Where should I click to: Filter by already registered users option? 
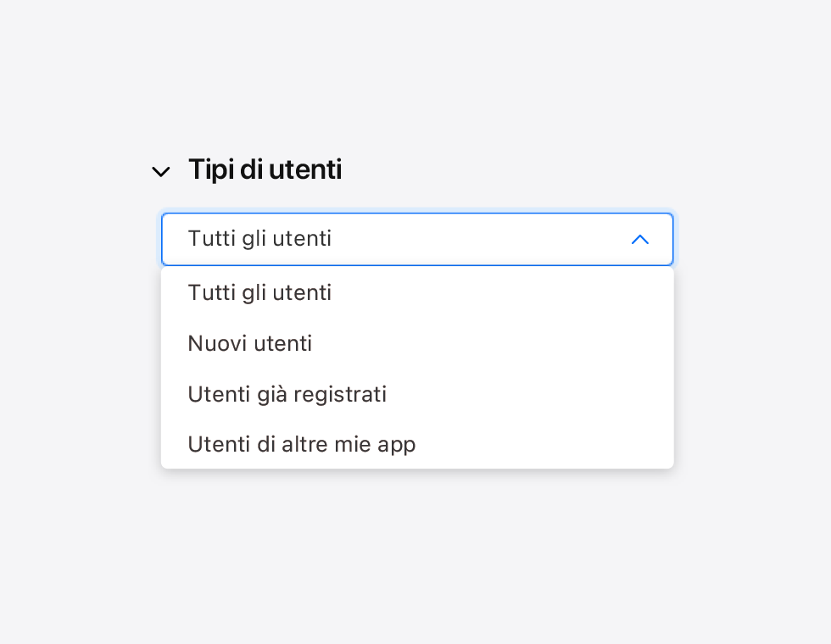[287, 394]
